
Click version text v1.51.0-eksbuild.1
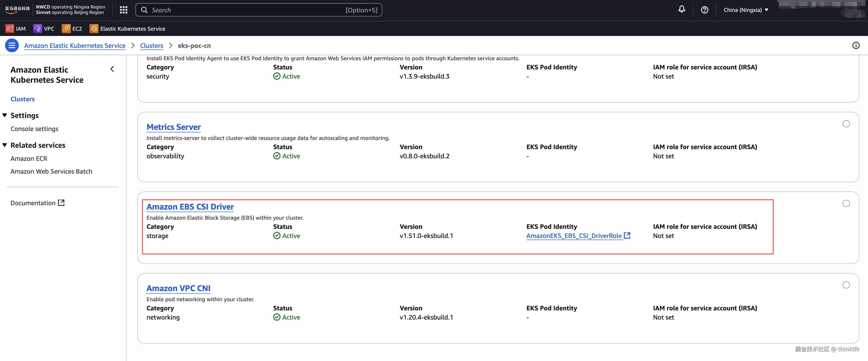[x=426, y=236]
